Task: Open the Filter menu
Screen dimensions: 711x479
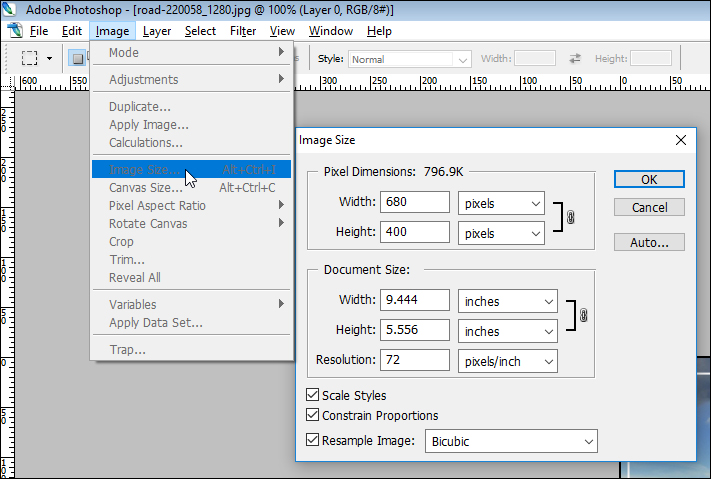Action: pyautogui.click(x=243, y=31)
